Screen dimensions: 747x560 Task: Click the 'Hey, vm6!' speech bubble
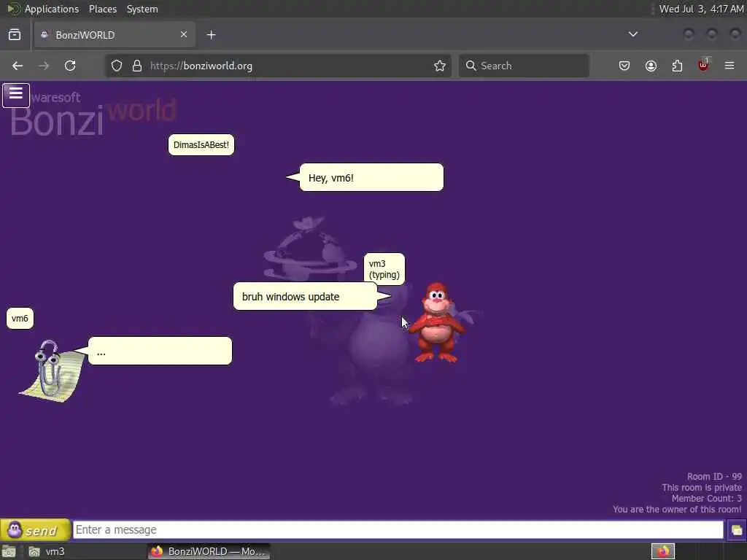(371, 178)
